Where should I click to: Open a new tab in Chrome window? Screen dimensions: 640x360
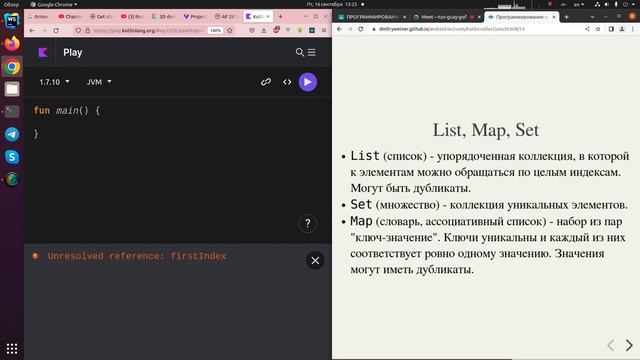coord(567,17)
